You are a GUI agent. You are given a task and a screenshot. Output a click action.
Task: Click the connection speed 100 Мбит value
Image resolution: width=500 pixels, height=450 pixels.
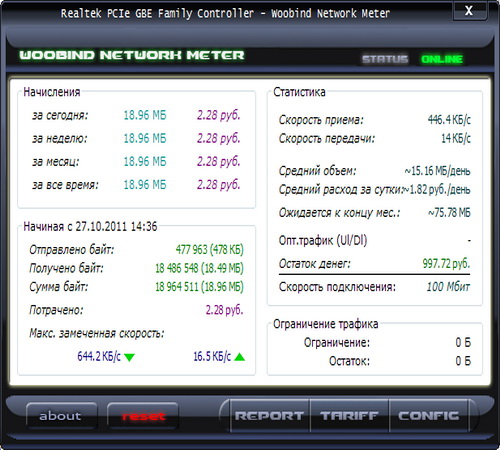(x=448, y=287)
